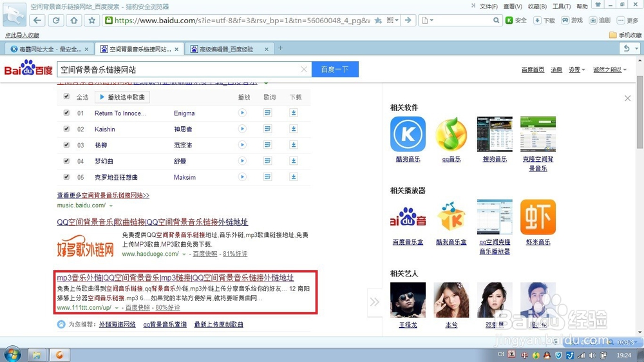Reload the page with refresh icon
Viewport: 644px width, 362px height.
56,20
